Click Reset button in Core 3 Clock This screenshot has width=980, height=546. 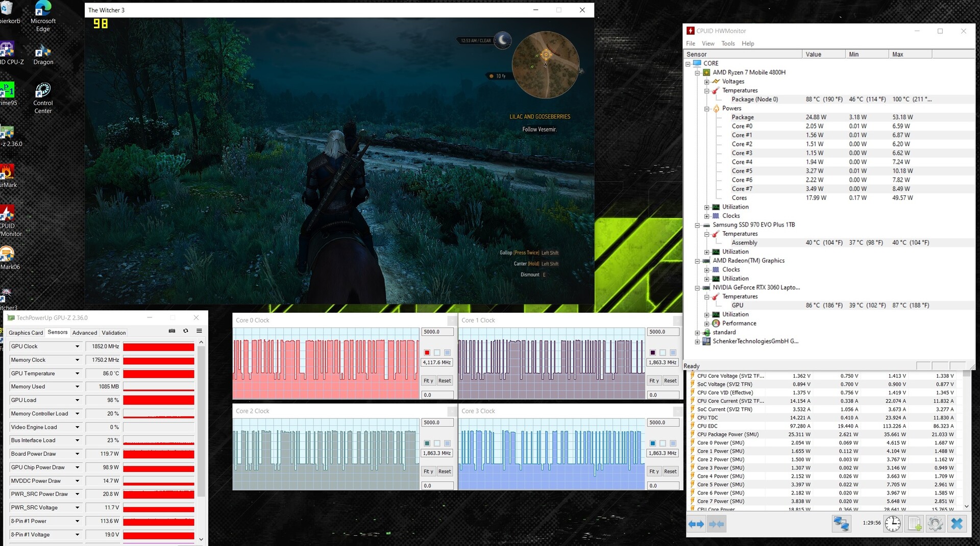pyautogui.click(x=670, y=471)
